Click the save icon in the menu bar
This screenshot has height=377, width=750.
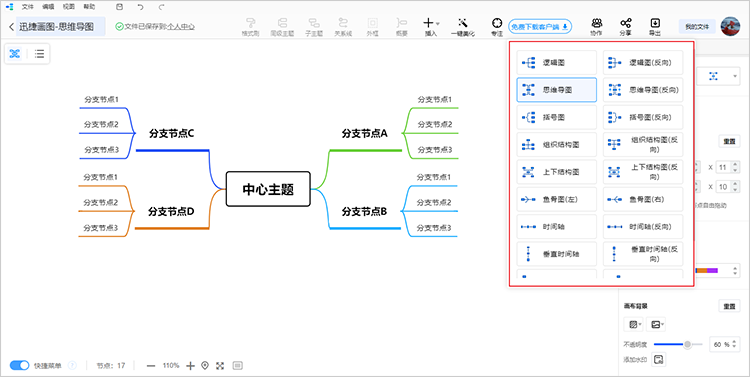[120, 7]
